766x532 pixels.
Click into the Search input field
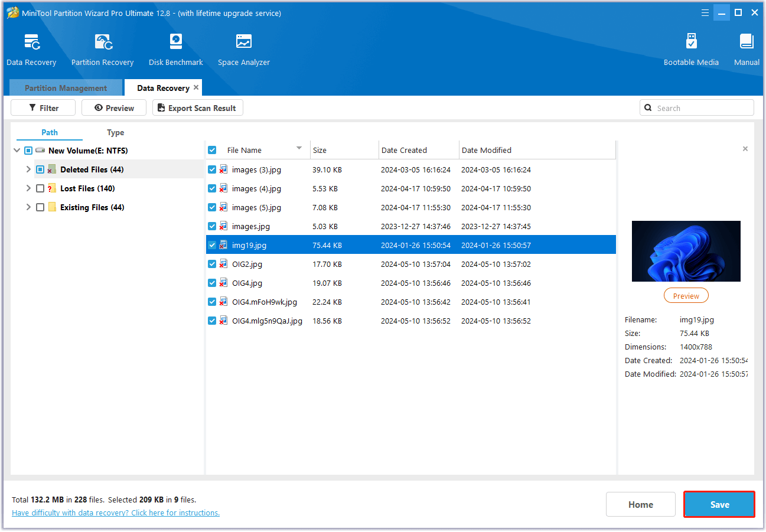(x=697, y=108)
